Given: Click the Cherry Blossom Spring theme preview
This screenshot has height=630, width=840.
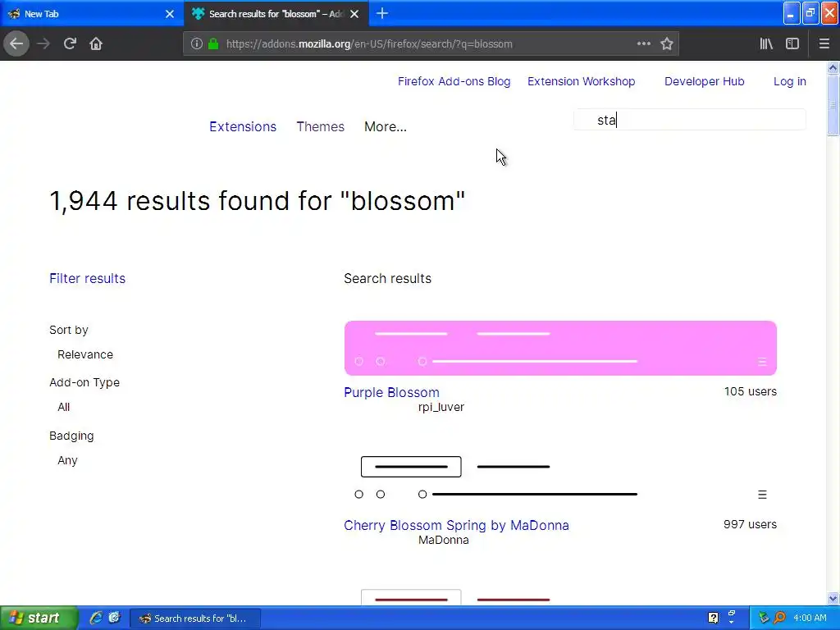Looking at the screenshot, I should click(x=560, y=481).
